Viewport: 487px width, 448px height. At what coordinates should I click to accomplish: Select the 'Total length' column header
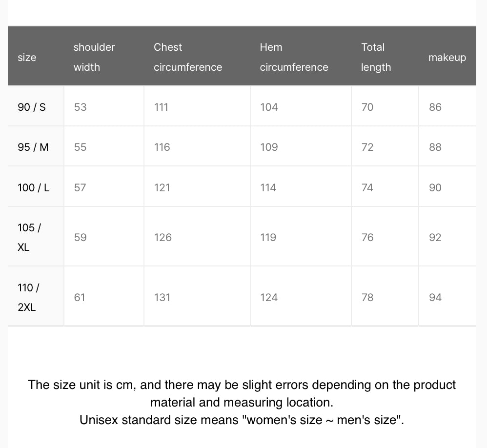pyautogui.click(x=376, y=57)
